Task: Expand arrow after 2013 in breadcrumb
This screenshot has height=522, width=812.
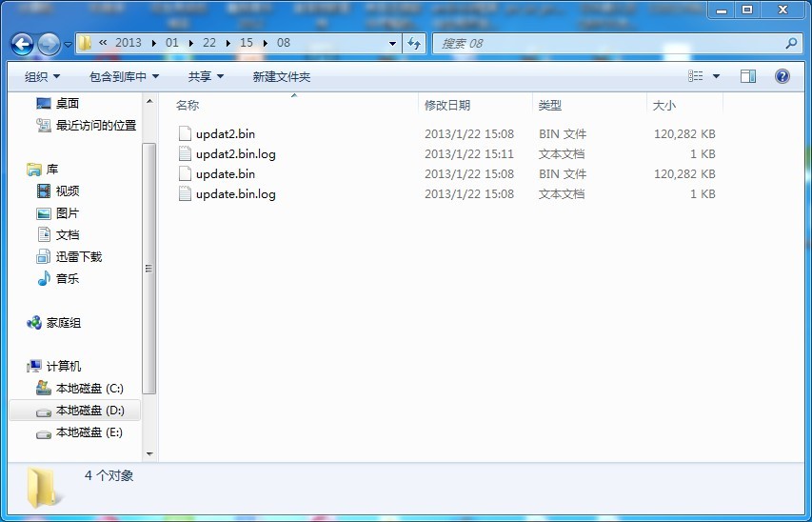Action: [154, 43]
